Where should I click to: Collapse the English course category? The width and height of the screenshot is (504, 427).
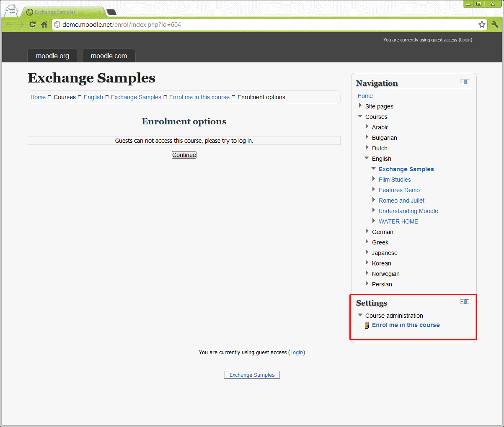pos(367,158)
